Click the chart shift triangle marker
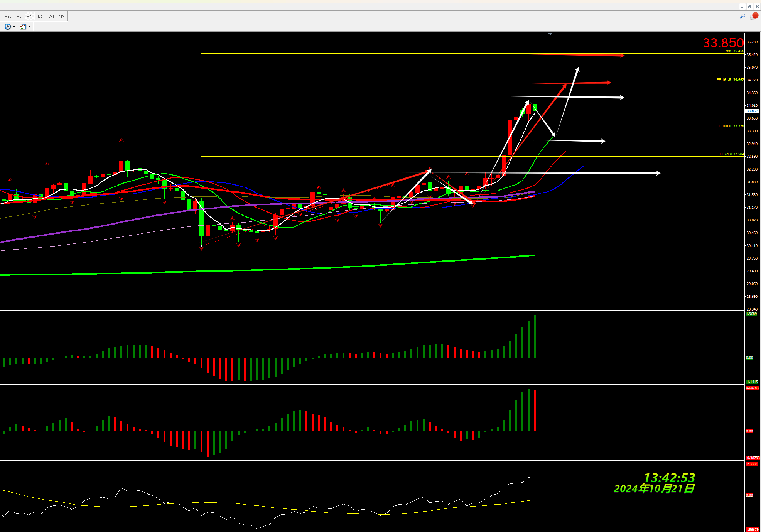Image resolution: width=761 pixels, height=532 pixels. pyautogui.click(x=550, y=34)
